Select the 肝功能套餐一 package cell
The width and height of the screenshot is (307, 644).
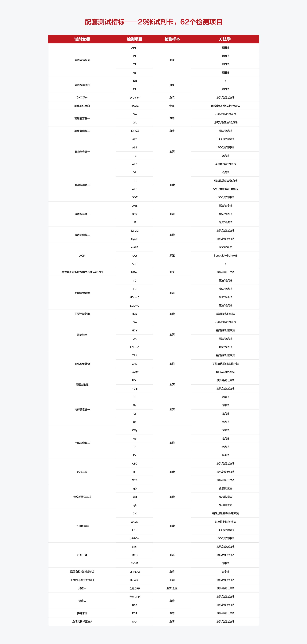[82, 152]
